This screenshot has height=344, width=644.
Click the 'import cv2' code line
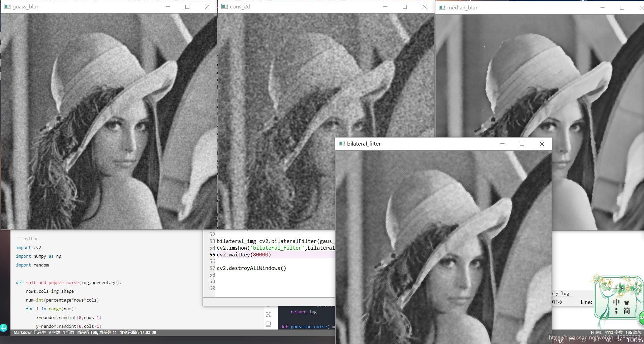pyautogui.click(x=28, y=247)
